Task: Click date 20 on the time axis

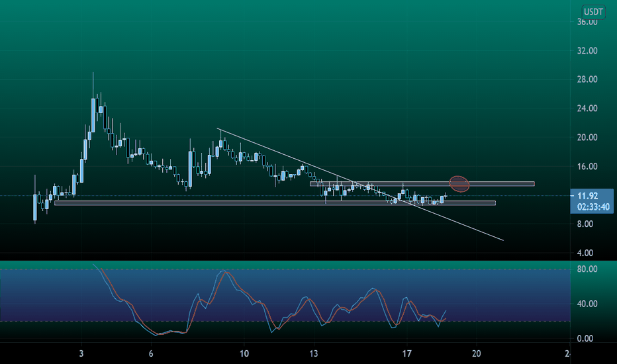Action: (476, 353)
